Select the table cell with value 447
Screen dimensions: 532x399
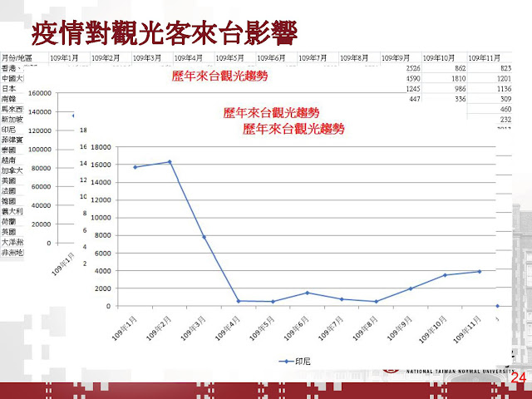point(415,99)
